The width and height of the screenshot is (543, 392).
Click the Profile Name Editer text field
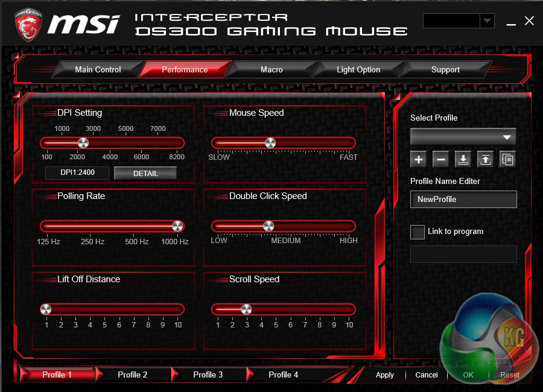(463, 199)
